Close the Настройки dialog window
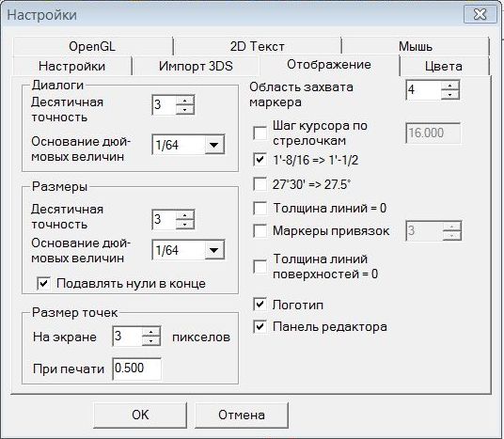Viewport: 504px width, 439px height. click(480, 14)
